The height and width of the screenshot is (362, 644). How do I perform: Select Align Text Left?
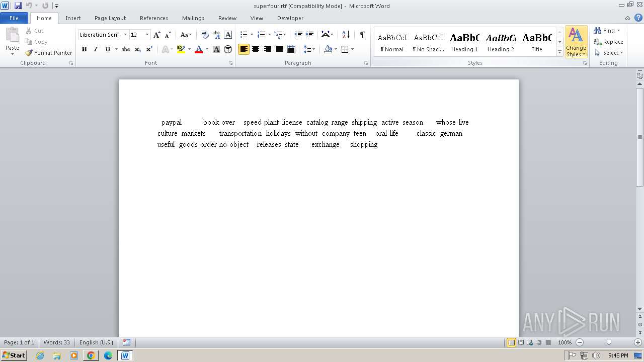coord(244,49)
